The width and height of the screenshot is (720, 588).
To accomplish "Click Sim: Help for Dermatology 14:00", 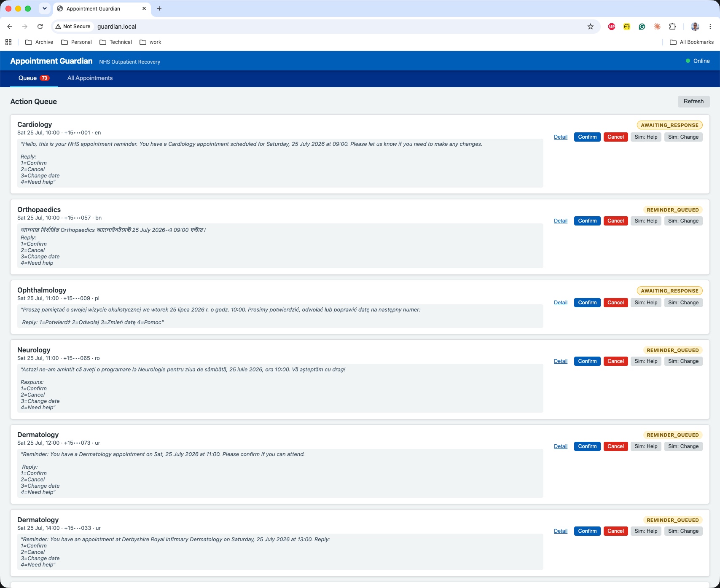I will pos(646,531).
